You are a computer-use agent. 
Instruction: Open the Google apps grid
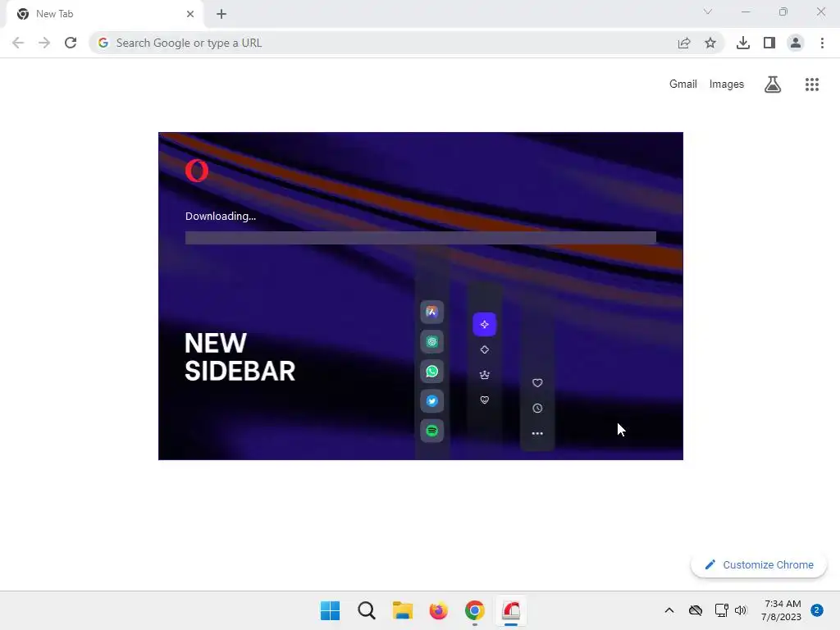812,84
